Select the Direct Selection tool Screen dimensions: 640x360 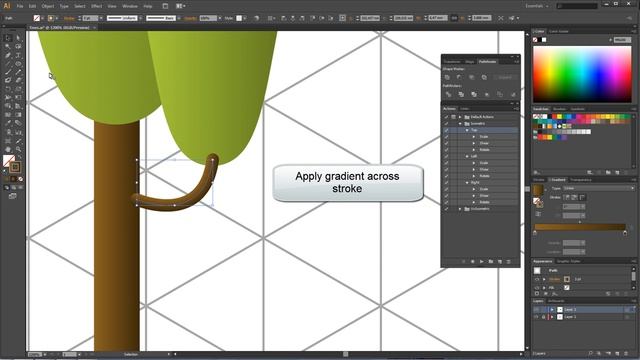click(x=18, y=38)
